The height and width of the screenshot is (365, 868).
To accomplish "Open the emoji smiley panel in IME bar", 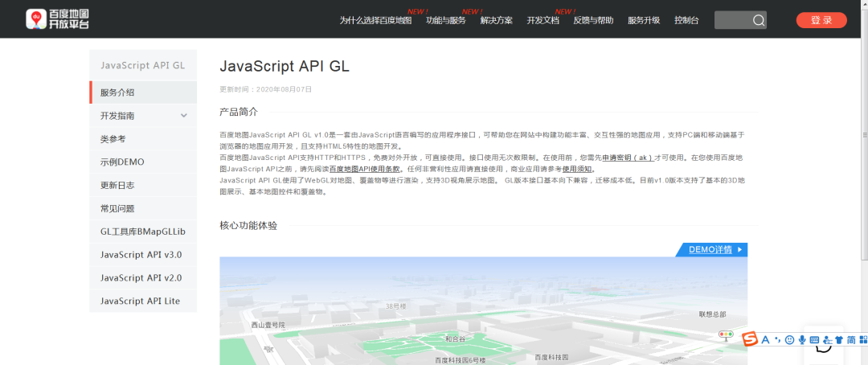I will pos(789,339).
